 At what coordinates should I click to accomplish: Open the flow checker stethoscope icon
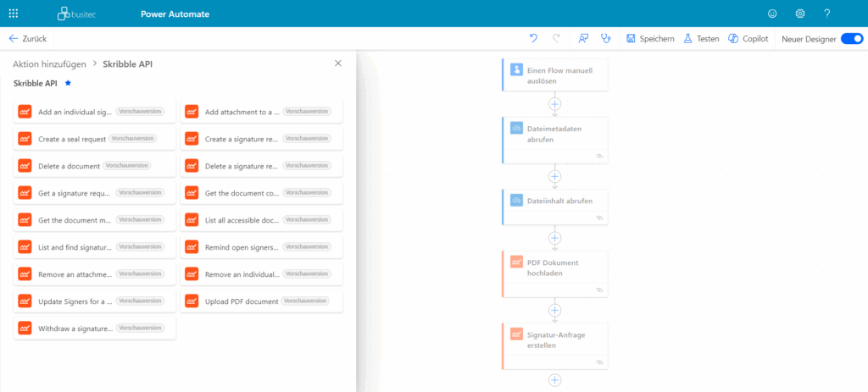pyautogui.click(x=605, y=39)
